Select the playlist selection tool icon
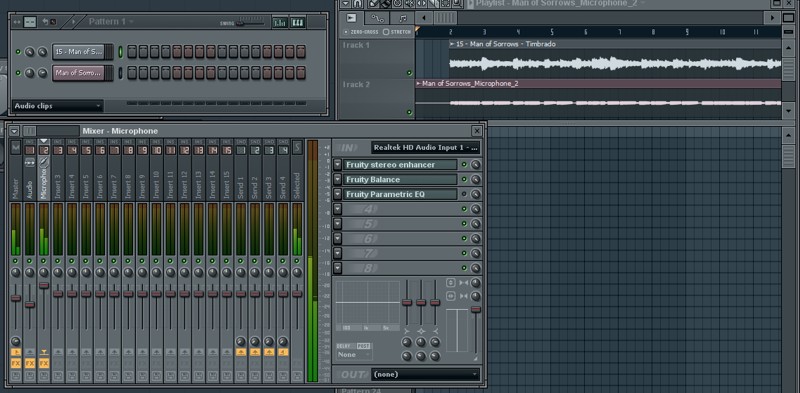 pyautogui.click(x=445, y=4)
